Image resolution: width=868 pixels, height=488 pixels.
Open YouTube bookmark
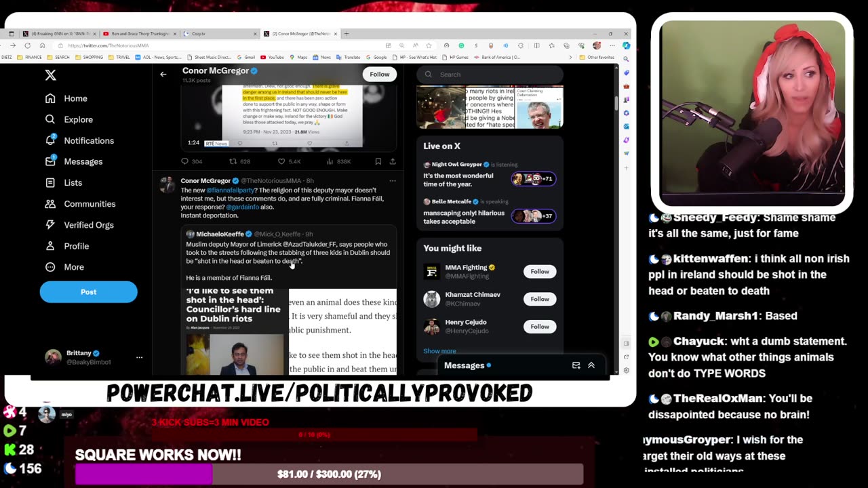coord(273,58)
